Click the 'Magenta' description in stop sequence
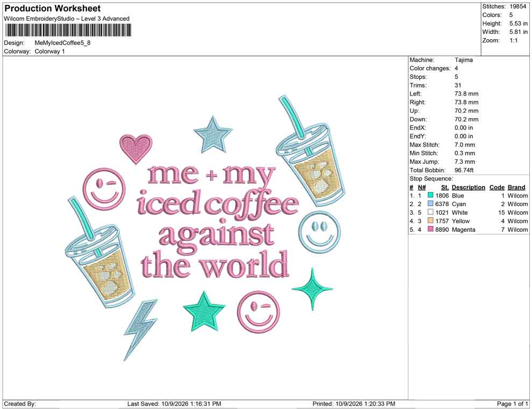 (x=463, y=229)
